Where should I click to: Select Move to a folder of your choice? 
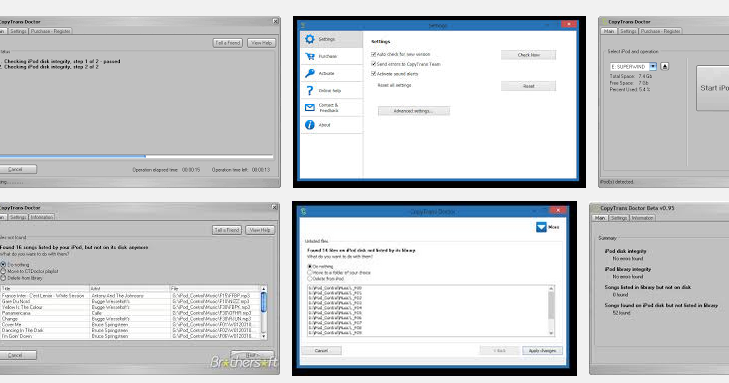point(310,272)
